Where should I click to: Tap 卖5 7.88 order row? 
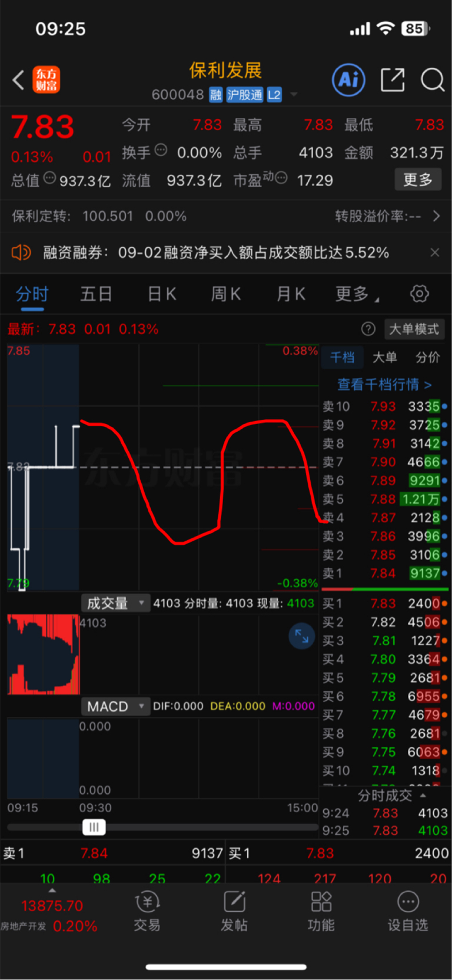click(x=385, y=499)
